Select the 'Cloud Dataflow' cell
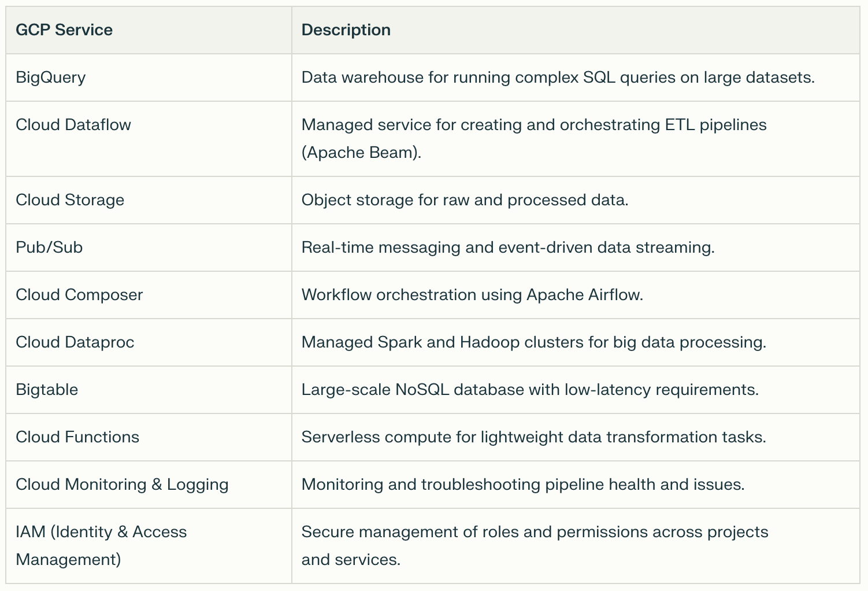868x591 pixels. [149, 139]
